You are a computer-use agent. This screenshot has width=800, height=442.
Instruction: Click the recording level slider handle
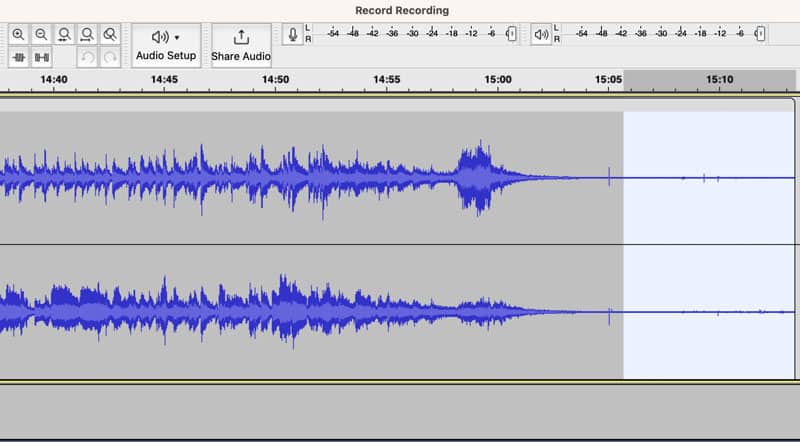pos(511,34)
